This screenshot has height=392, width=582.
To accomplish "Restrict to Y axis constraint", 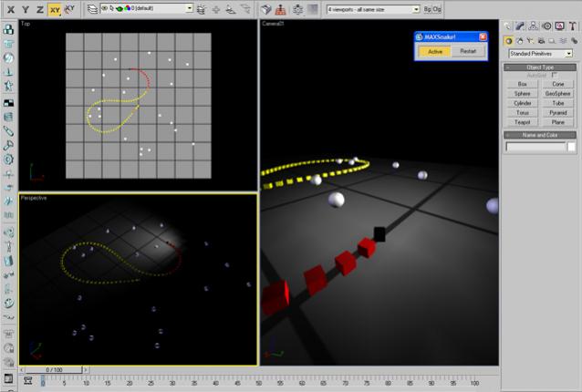I will coord(25,8).
